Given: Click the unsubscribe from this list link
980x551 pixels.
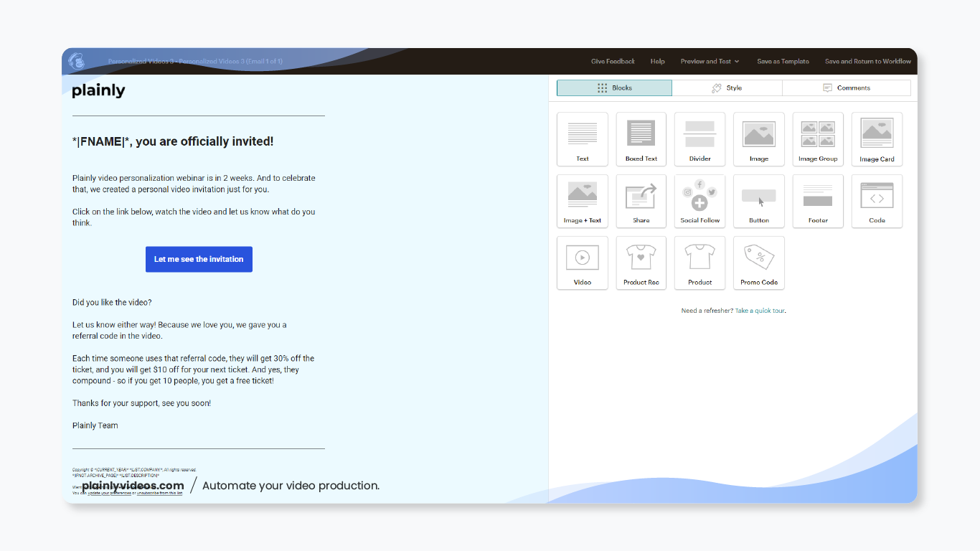Looking at the screenshot, I should (x=159, y=494).
